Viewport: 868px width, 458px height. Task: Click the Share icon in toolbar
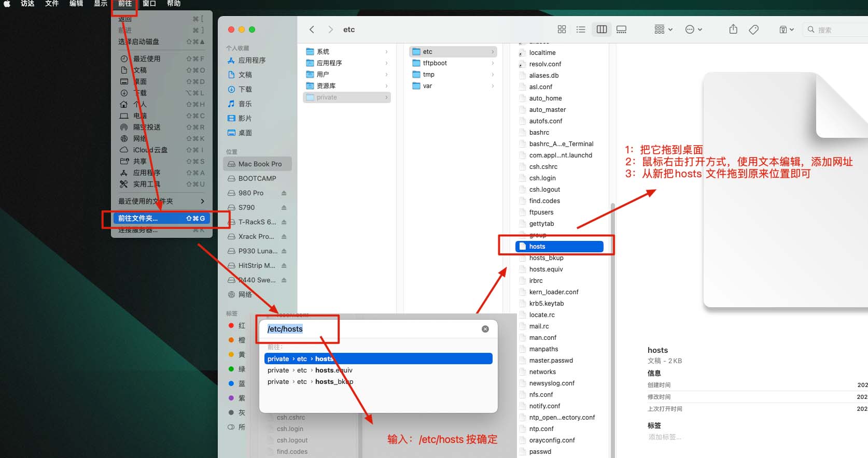click(x=733, y=30)
